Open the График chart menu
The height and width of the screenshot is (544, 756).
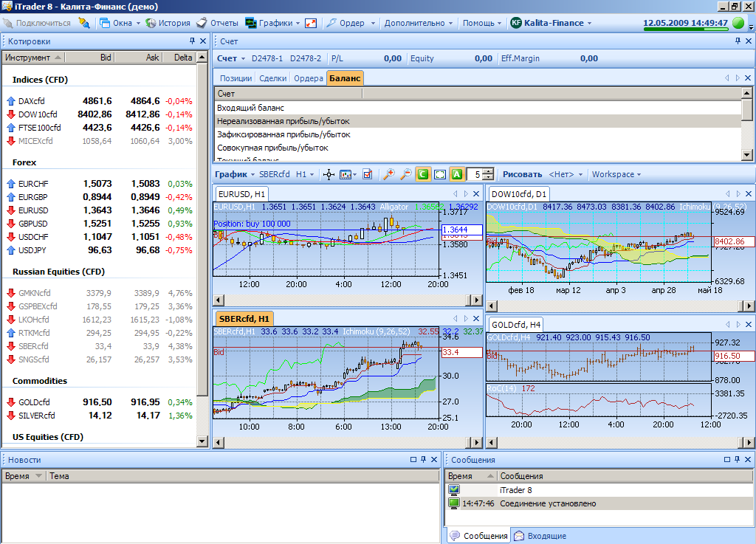[234, 174]
